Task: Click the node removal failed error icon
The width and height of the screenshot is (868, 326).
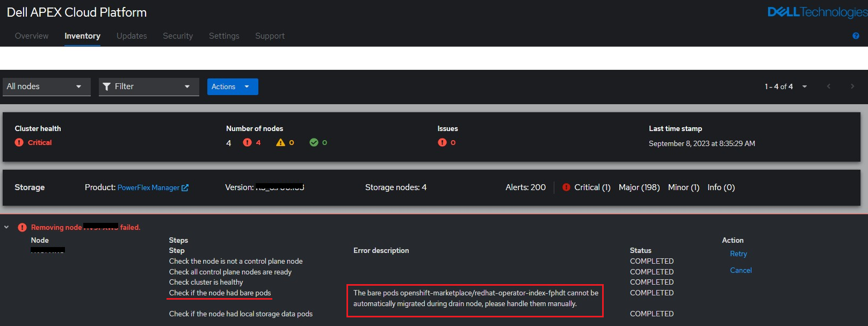Action: pyautogui.click(x=22, y=228)
